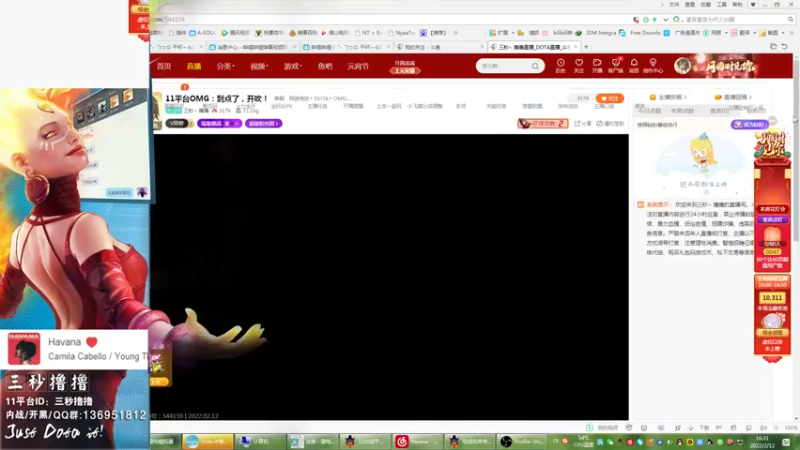This screenshot has width=800, height=450.
Task: Open the 首页 home tab in the Douyu navigation
Action: point(164,66)
